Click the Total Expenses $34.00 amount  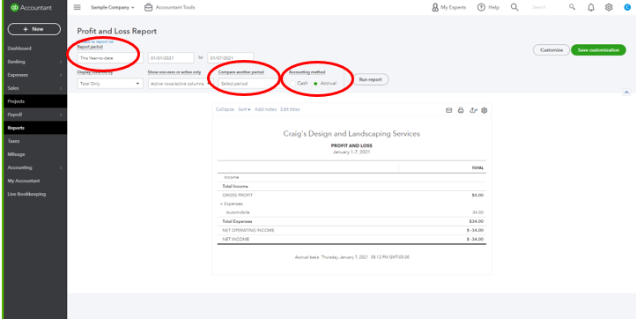(x=477, y=221)
